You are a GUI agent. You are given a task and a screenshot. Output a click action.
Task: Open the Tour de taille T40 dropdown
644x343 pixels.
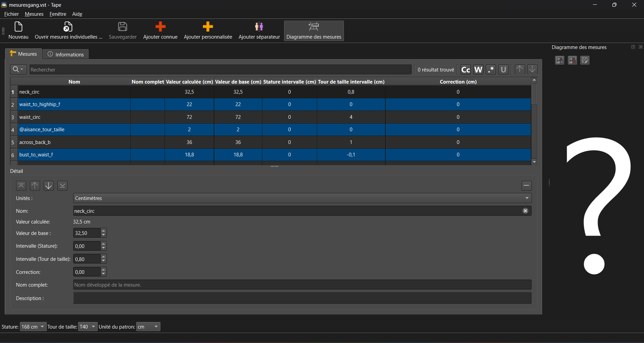pos(87,327)
